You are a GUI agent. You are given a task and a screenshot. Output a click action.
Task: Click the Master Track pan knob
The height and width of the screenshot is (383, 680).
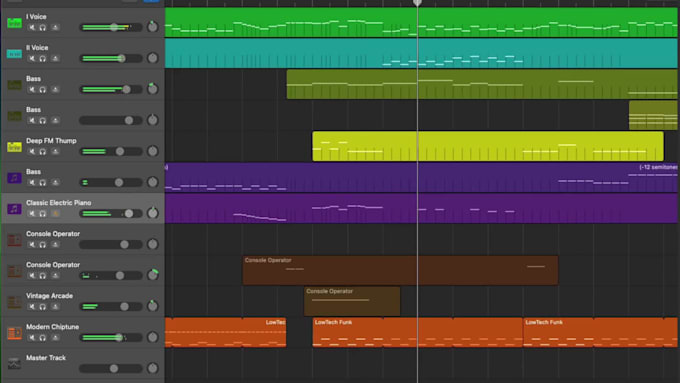153,368
